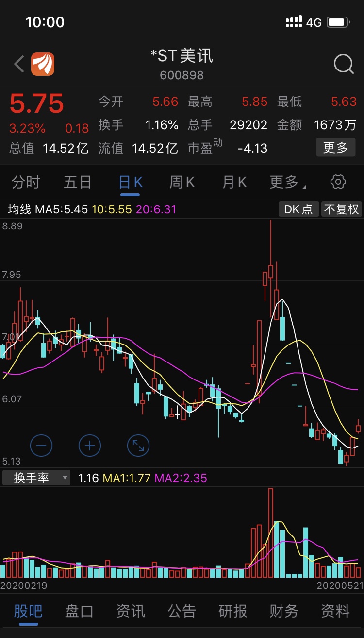Viewport: 364px width, 638px height.
Task: Select 日K chart tab
Action: click(x=130, y=182)
